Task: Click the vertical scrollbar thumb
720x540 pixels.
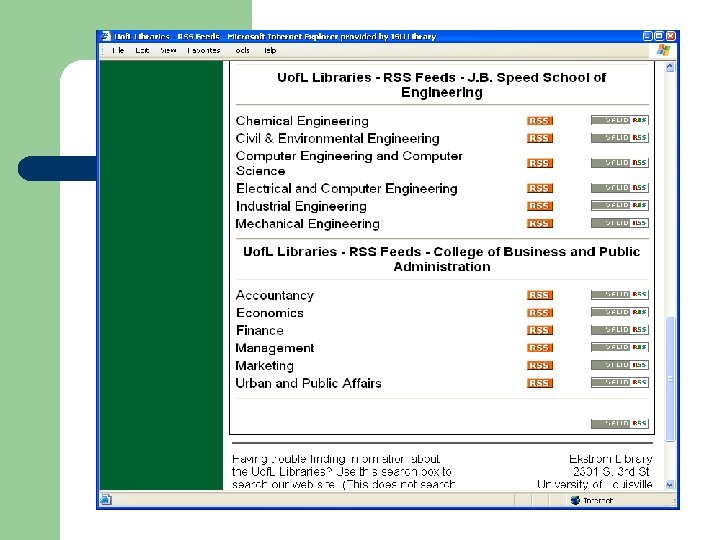Action: click(670, 379)
